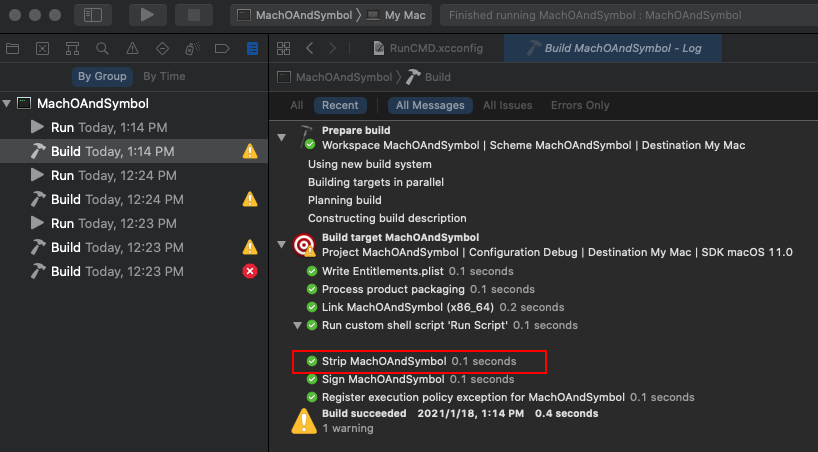Click the activity status 'Finished running' field
Screen dimensions: 818x452
tap(629, 16)
